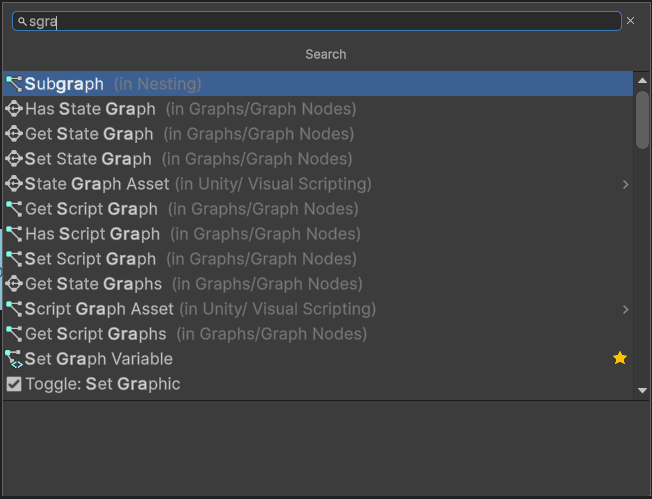Screen dimensions: 652x499
Task: Click the Subgraph node icon
Action: click(x=14, y=84)
